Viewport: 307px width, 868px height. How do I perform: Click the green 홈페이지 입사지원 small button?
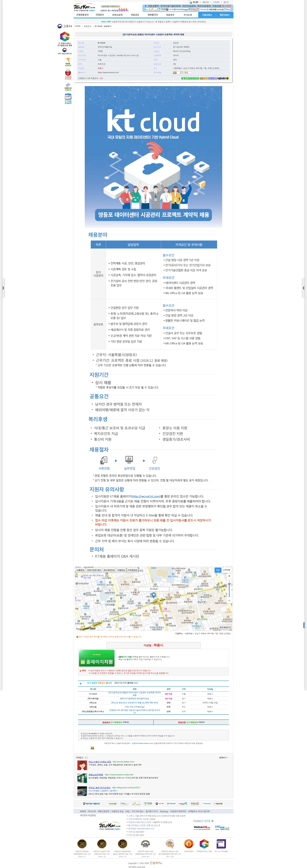point(190,79)
